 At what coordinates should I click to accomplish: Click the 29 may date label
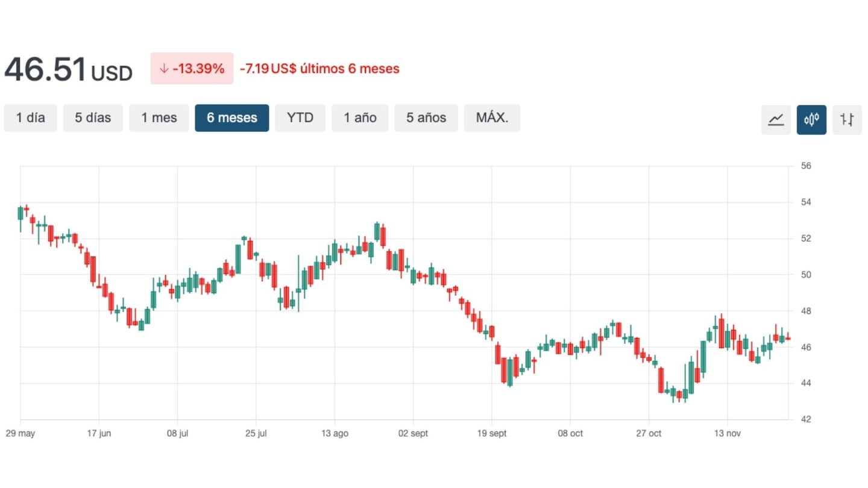click(20, 433)
